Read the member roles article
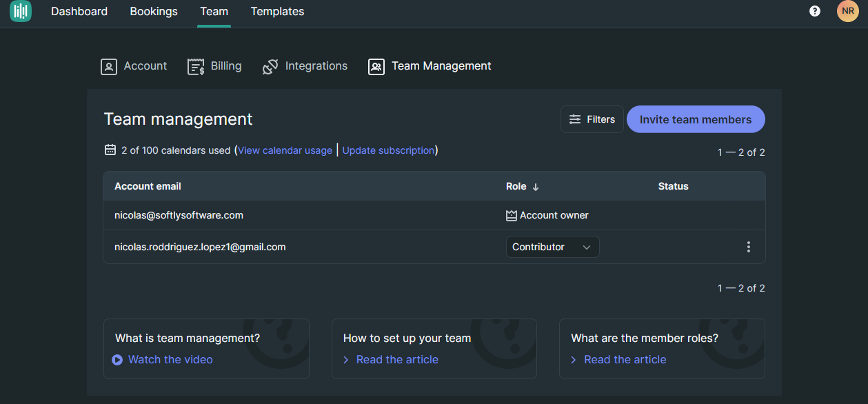 625,360
